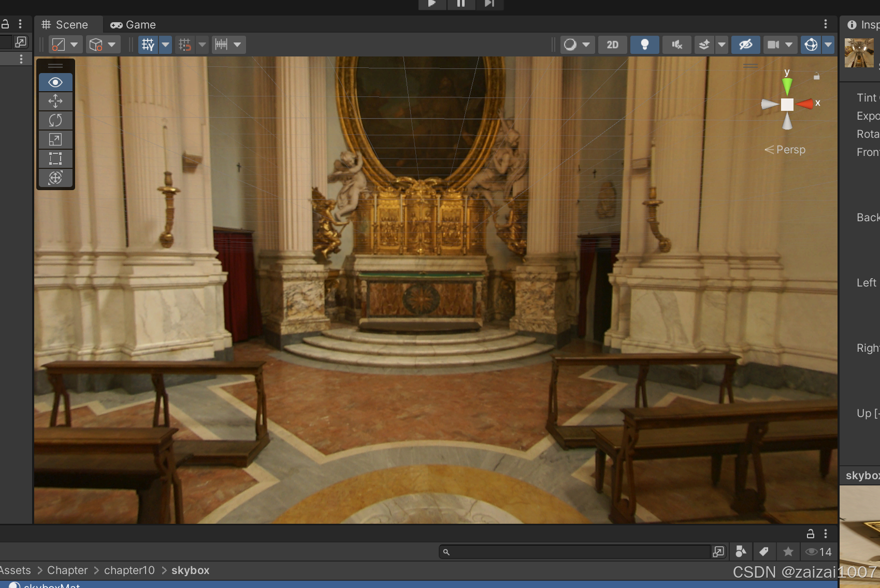Viewport: 880px width, 588px height.
Task: Click the Play button
Action: [432, 4]
